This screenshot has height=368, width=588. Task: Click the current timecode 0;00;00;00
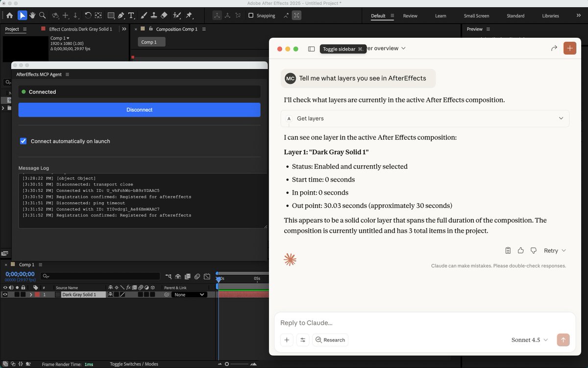tap(20, 274)
